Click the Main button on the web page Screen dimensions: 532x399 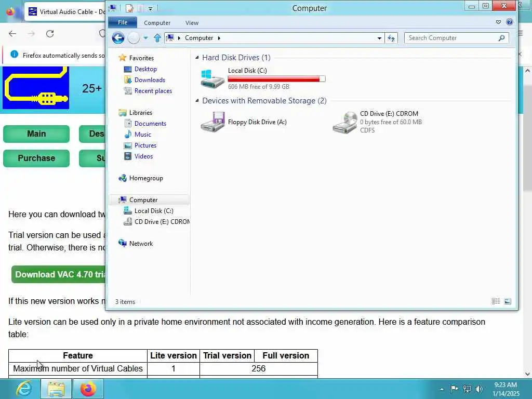coord(36,134)
